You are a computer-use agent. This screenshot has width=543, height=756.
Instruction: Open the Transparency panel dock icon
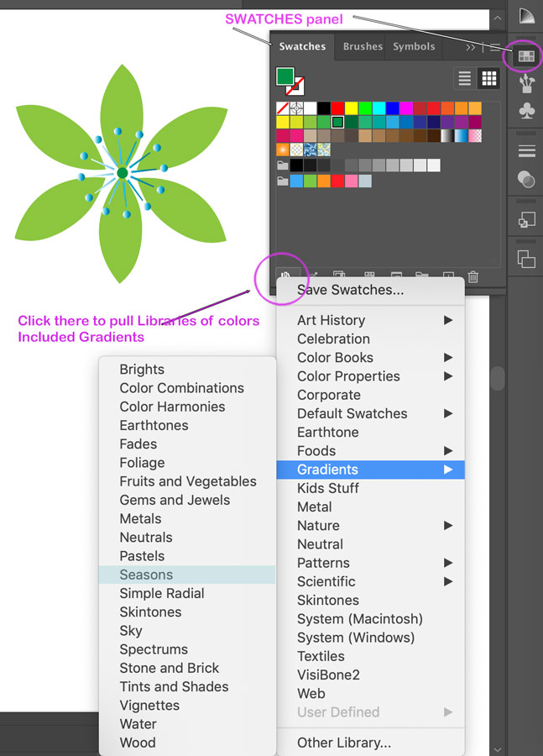pos(526,179)
